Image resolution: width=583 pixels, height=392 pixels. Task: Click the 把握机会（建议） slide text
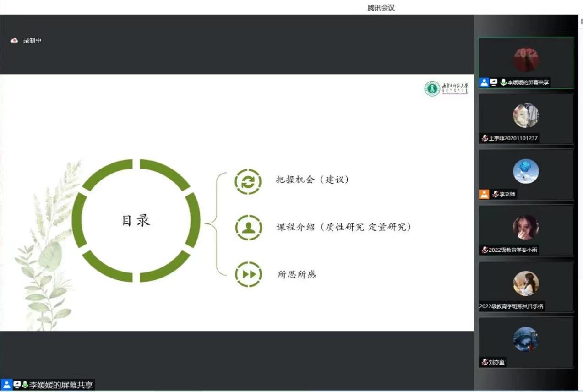click(x=312, y=180)
